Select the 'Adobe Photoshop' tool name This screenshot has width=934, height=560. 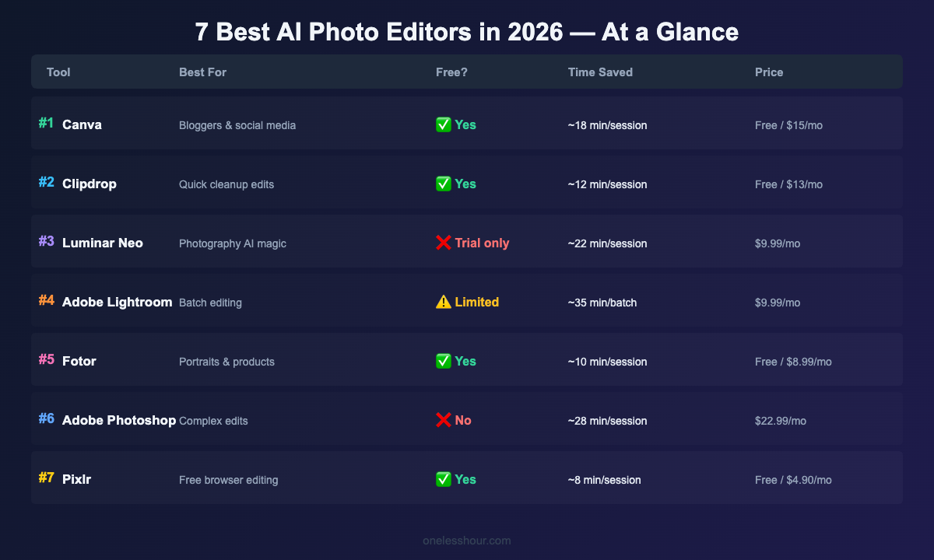coord(119,420)
